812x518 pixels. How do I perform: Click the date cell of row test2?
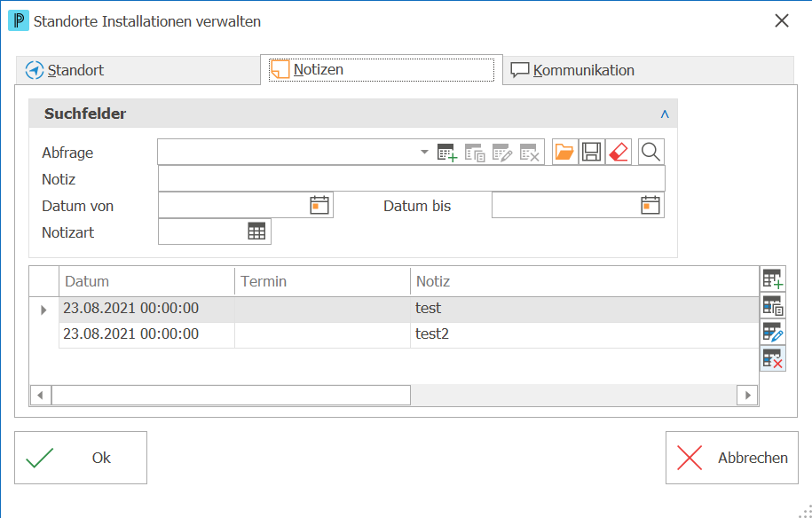click(147, 334)
